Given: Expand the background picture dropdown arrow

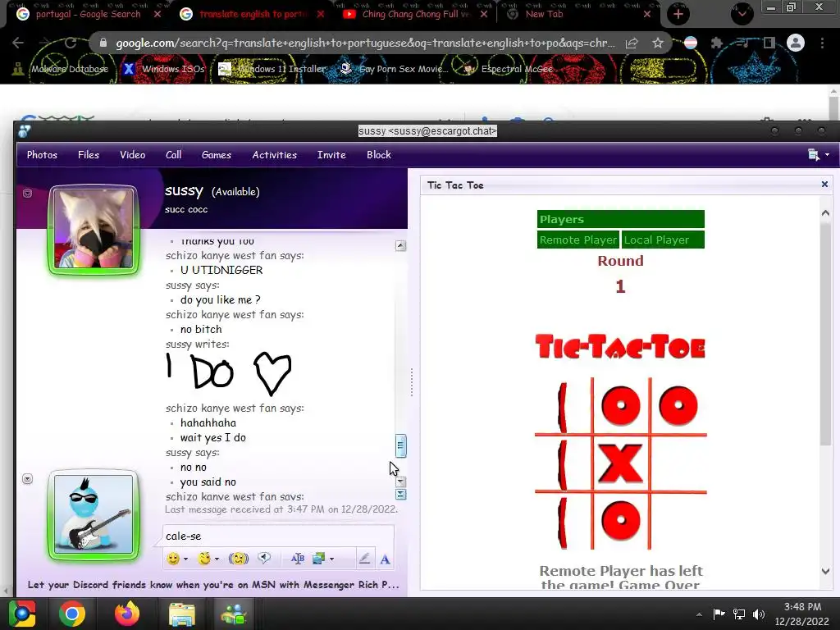Looking at the screenshot, I should click(x=332, y=559).
